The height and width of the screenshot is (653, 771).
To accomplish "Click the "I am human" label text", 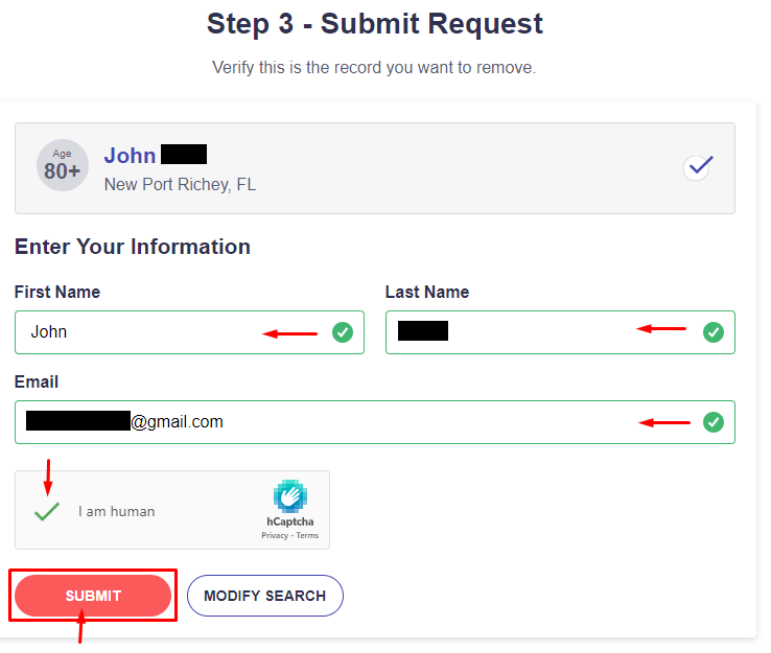I will [117, 511].
